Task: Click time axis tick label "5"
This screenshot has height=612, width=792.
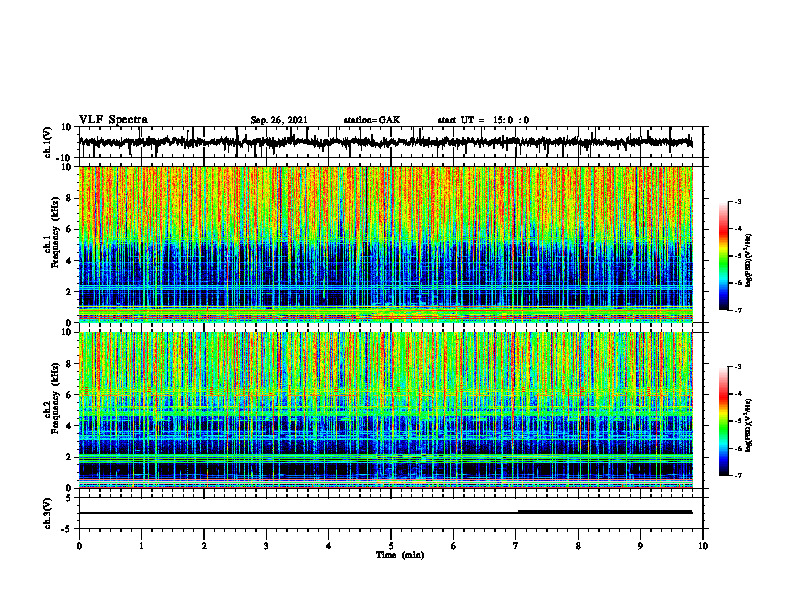Action: point(391,546)
